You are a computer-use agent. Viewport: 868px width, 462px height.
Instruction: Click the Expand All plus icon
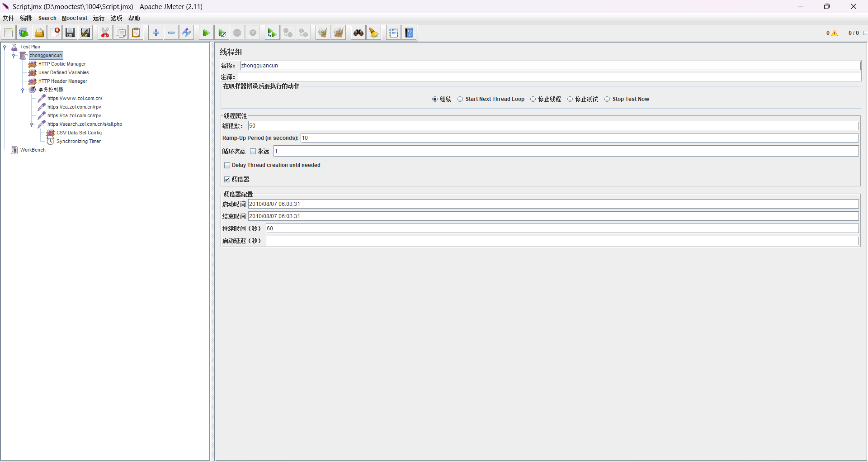156,33
